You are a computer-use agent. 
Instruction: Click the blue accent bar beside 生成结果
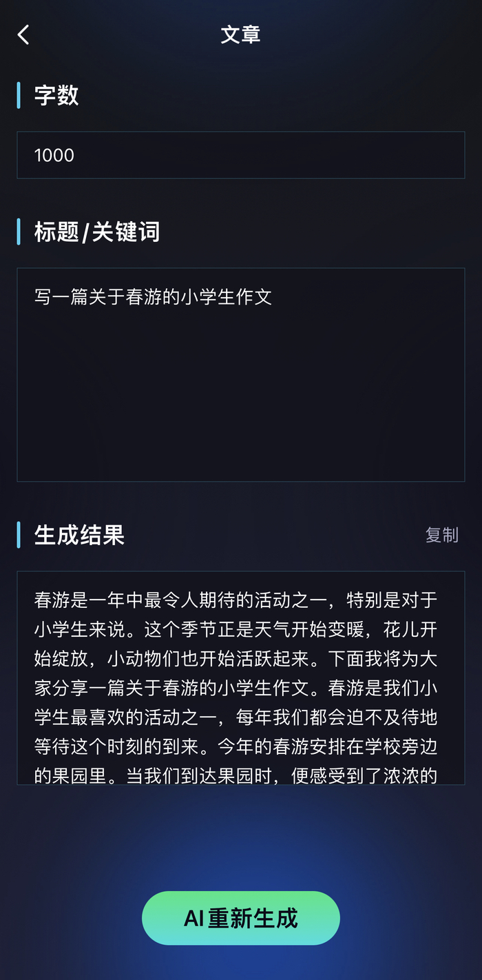coord(19,535)
